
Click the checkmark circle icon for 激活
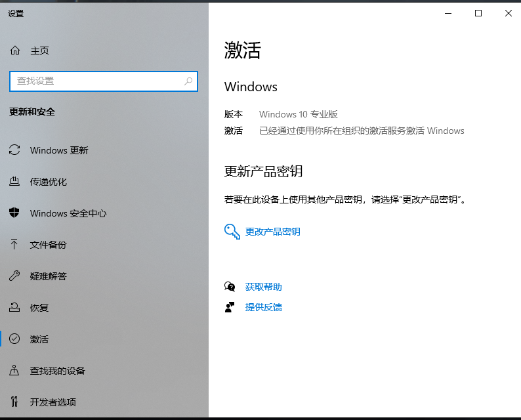click(x=14, y=339)
